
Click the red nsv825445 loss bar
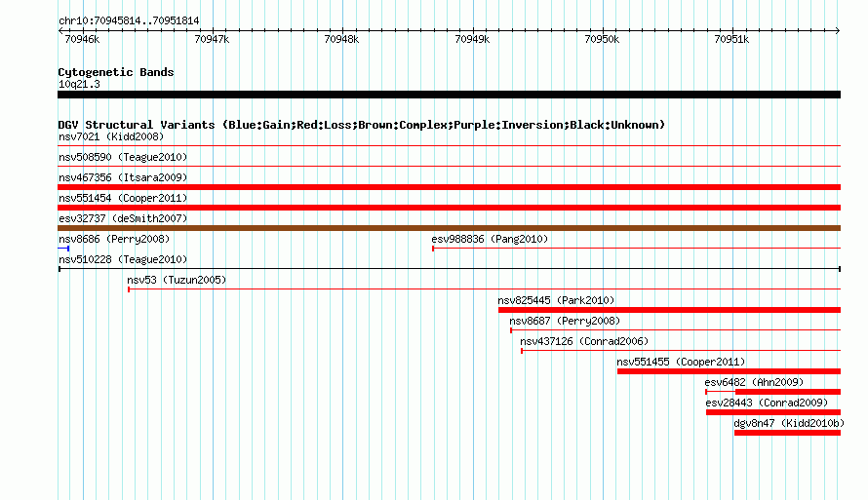coord(669,310)
